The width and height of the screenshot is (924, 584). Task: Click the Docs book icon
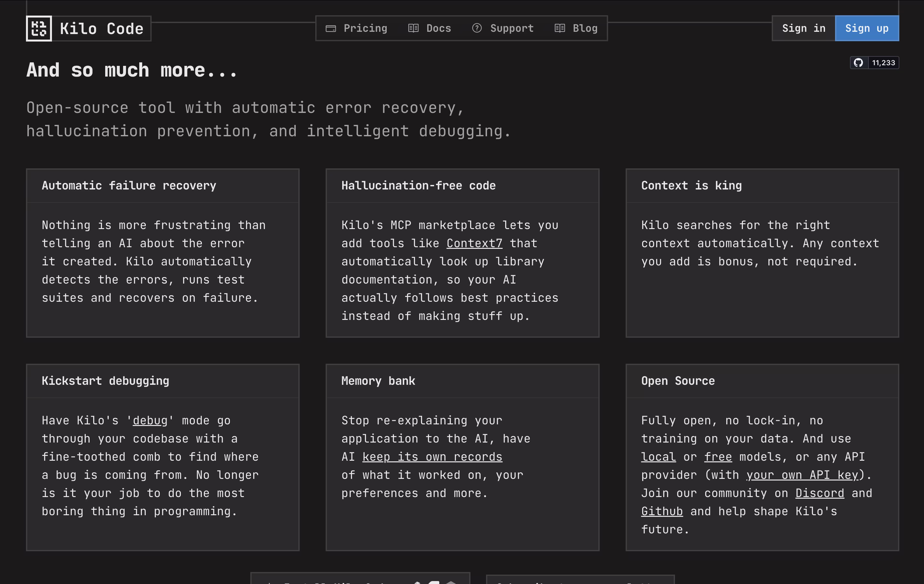413,28
